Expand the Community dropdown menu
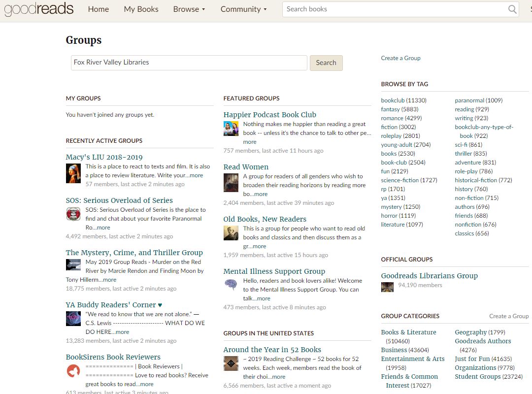532x394 pixels. 243,9
